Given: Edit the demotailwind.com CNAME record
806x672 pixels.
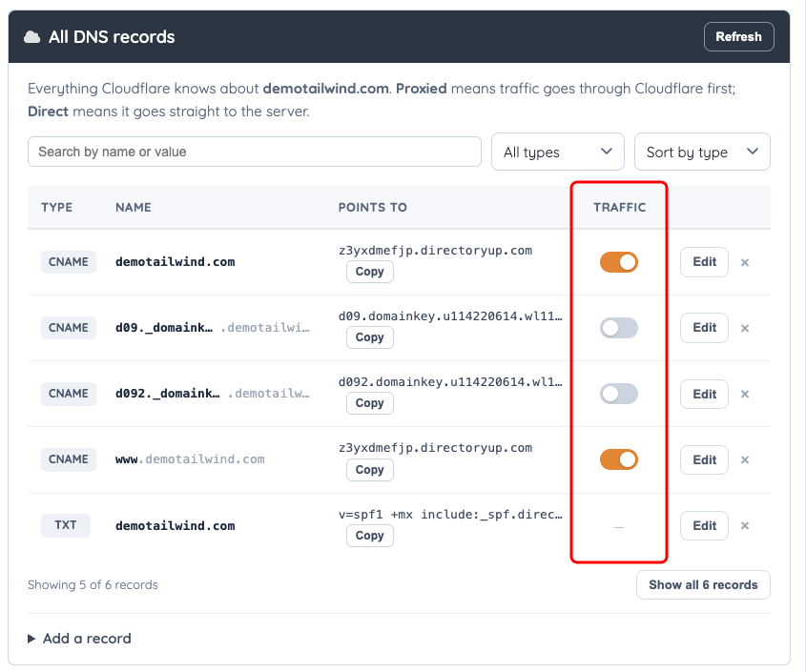Looking at the screenshot, I should pyautogui.click(x=704, y=262).
